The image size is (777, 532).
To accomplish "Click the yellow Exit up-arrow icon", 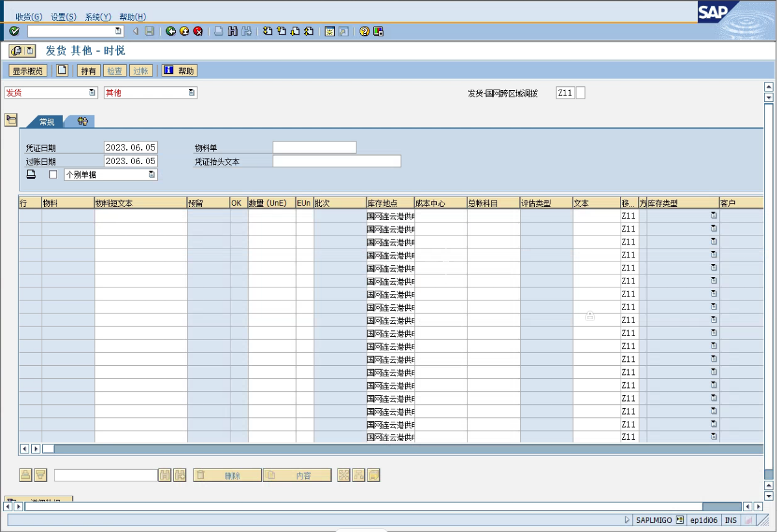I will (184, 31).
